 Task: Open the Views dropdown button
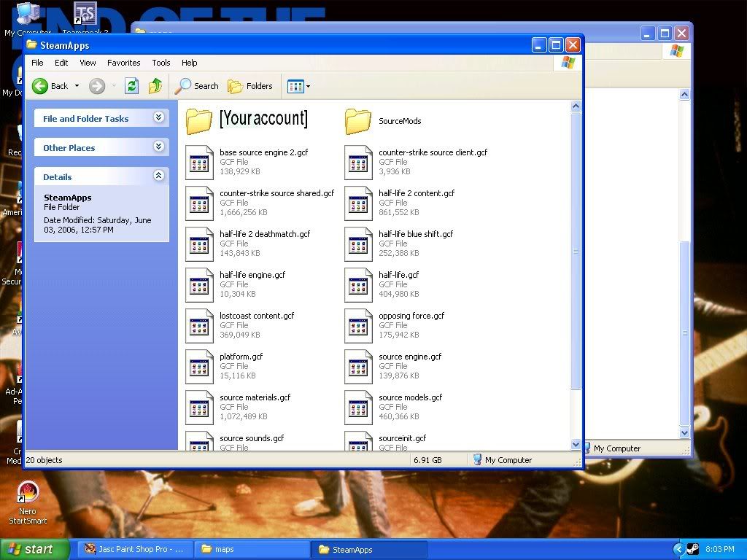coord(298,86)
